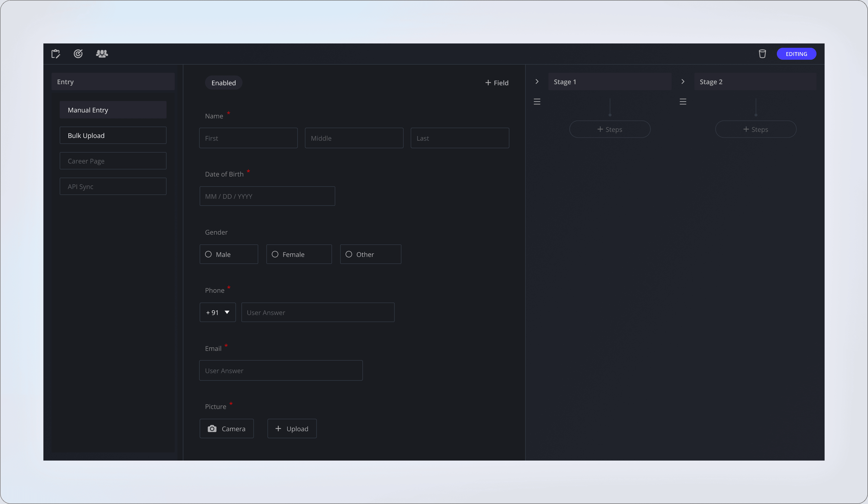Click the Camera picture button

click(227, 429)
